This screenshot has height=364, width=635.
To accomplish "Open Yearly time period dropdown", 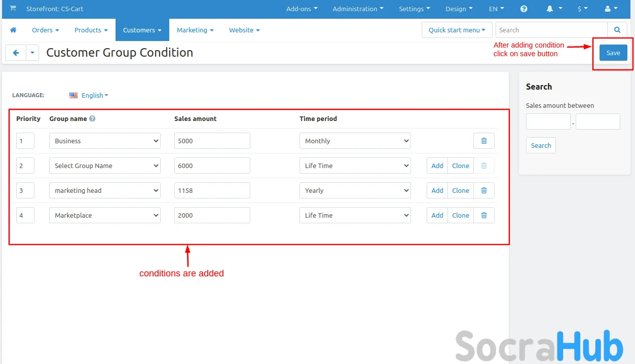I will coord(355,190).
